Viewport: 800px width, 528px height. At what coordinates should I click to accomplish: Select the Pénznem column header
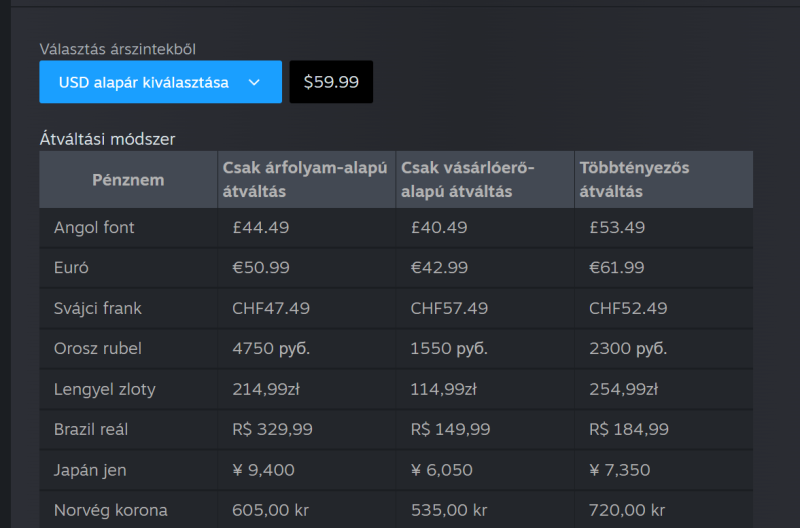[x=128, y=180]
